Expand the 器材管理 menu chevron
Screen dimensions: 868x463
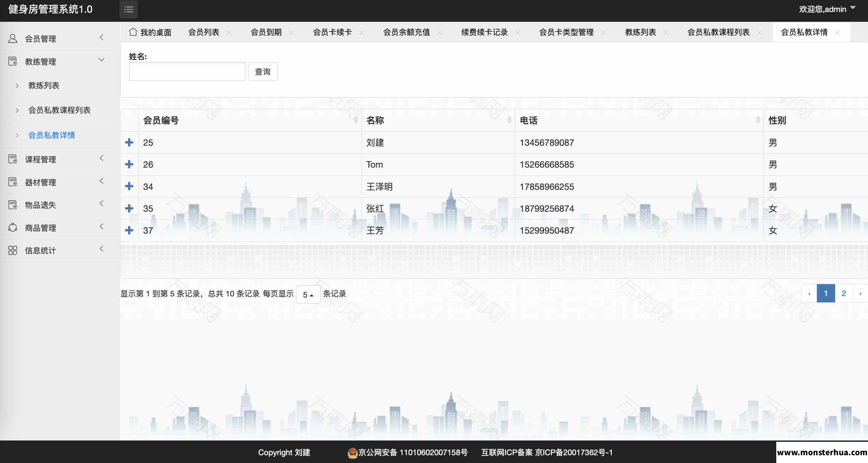(x=102, y=181)
